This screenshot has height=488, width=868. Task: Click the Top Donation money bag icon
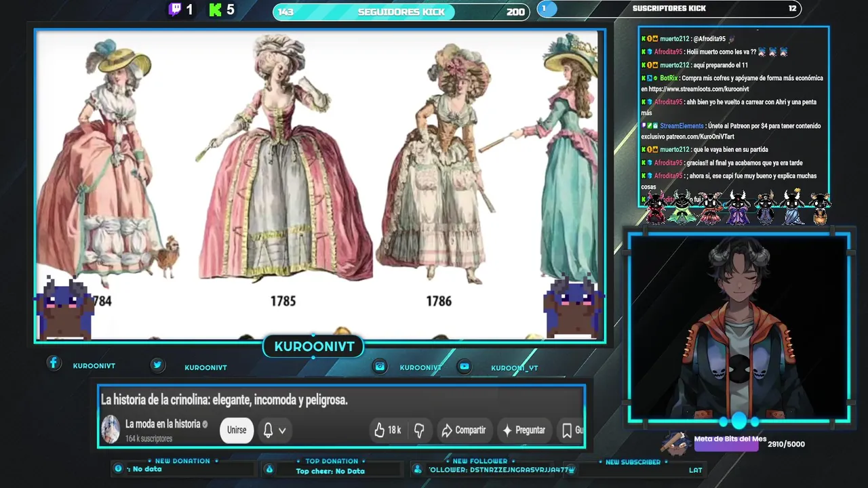[x=269, y=469]
